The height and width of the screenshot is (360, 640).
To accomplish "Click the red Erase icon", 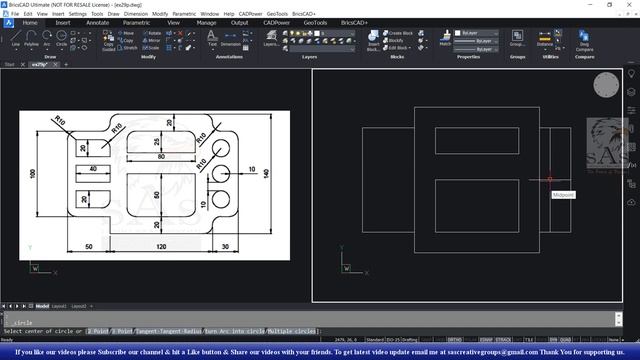I will (180, 33).
